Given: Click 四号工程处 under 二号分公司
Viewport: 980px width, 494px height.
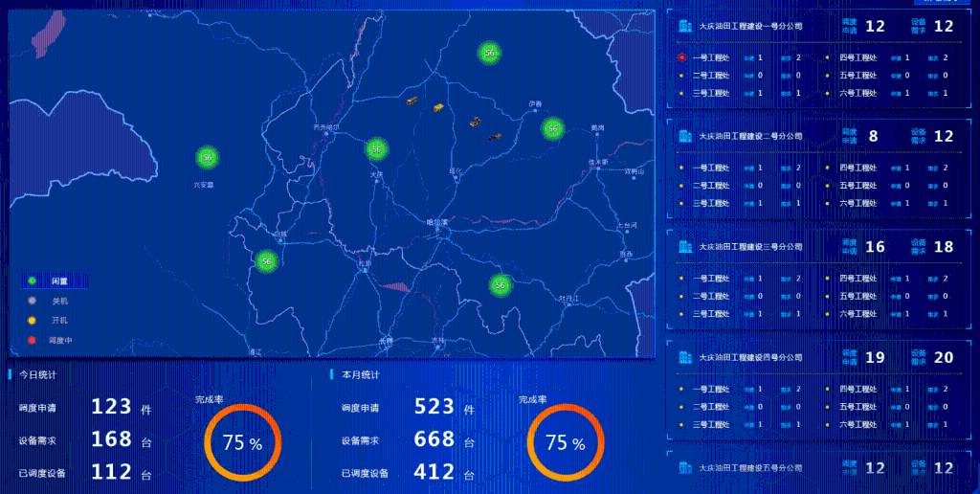Looking at the screenshot, I should coord(857,168).
